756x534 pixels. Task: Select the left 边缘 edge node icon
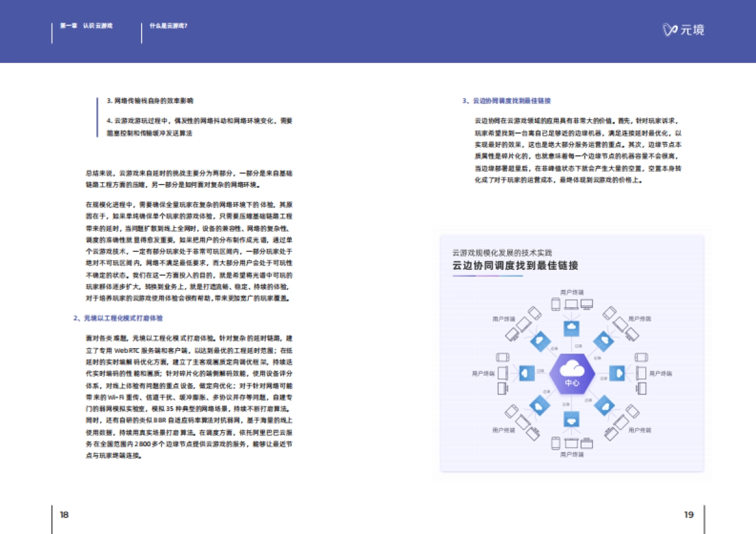[x=527, y=373]
